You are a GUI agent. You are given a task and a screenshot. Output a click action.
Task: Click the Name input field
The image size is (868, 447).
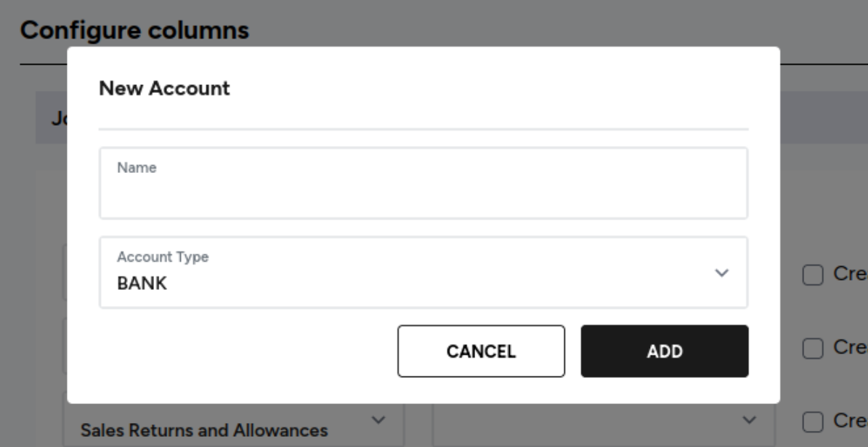tap(423, 183)
